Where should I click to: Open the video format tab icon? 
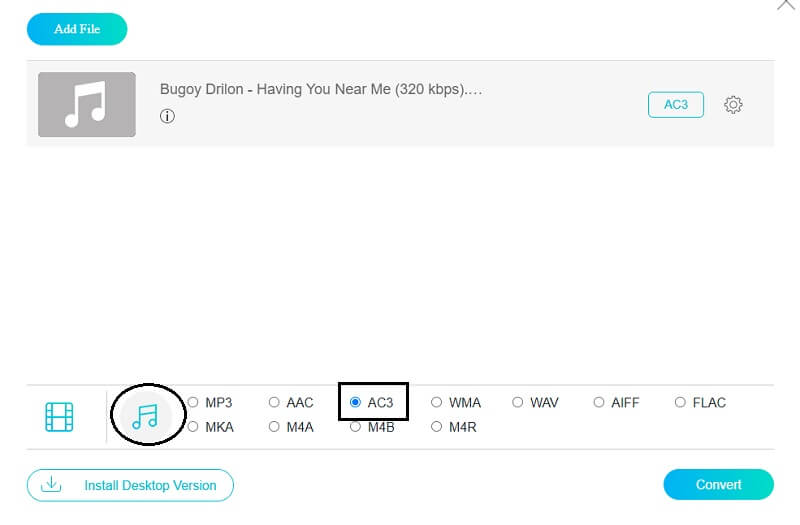[60, 416]
